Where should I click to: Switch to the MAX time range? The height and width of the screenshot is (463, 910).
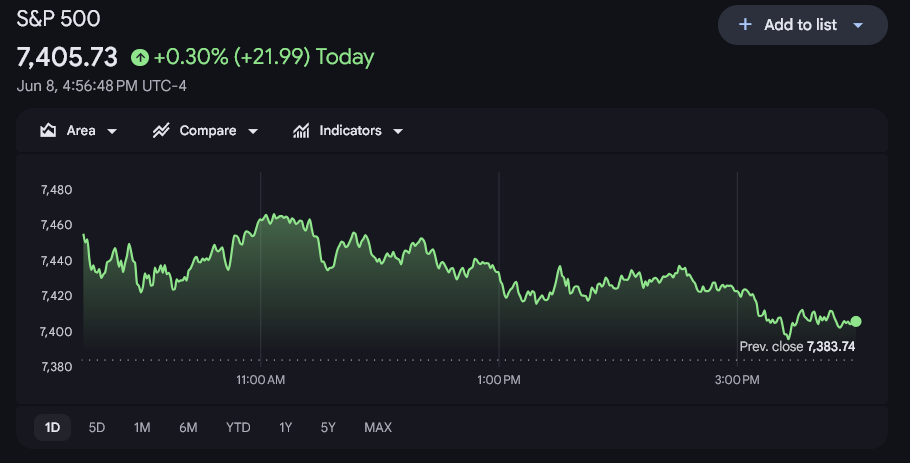click(378, 428)
